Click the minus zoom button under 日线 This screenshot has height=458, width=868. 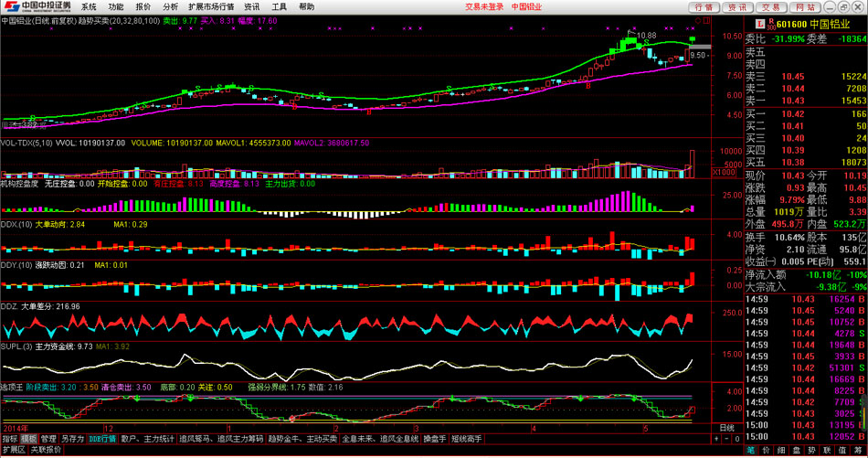726,439
